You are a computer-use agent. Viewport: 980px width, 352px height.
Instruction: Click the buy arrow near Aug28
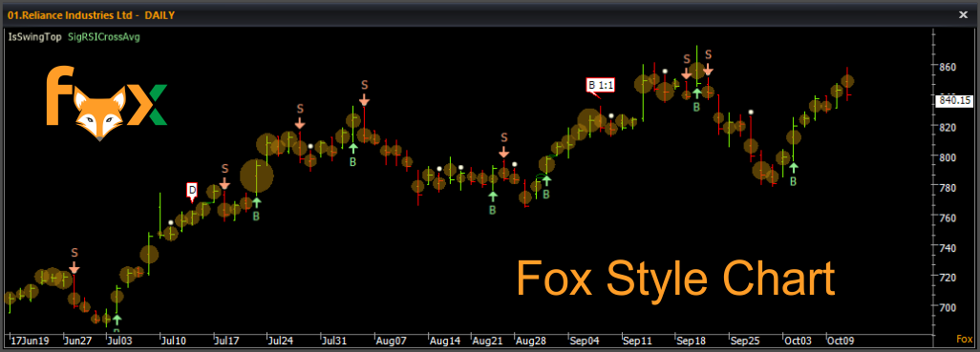pos(546,180)
